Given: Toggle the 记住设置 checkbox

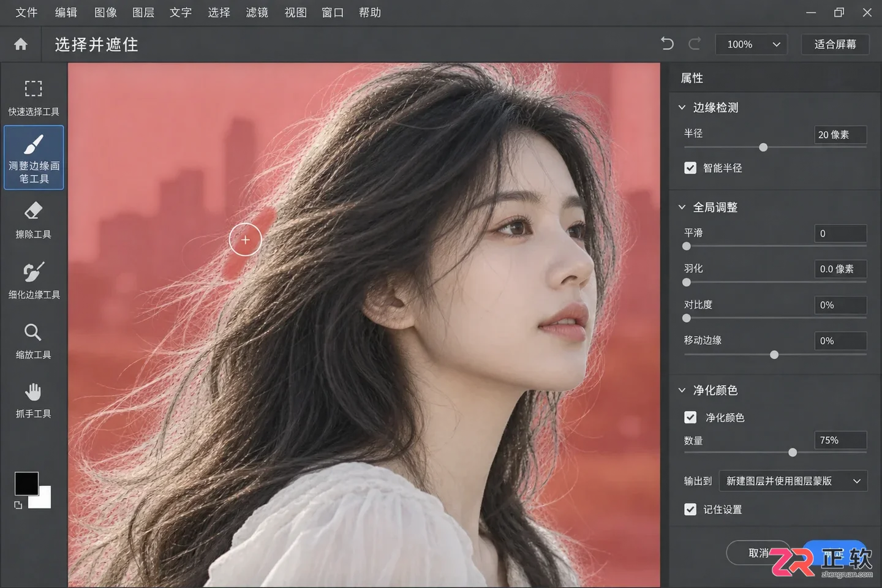Looking at the screenshot, I should point(690,509).
